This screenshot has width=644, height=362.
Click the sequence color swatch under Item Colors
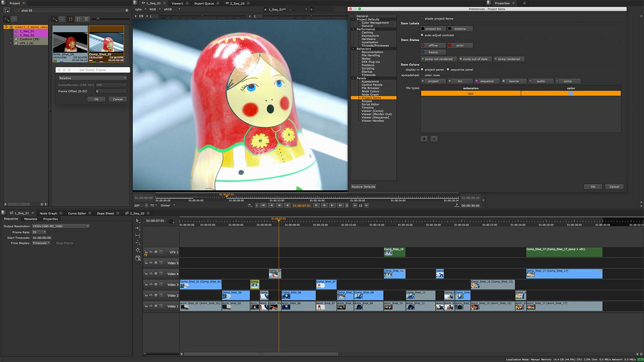tap(476, 81)
